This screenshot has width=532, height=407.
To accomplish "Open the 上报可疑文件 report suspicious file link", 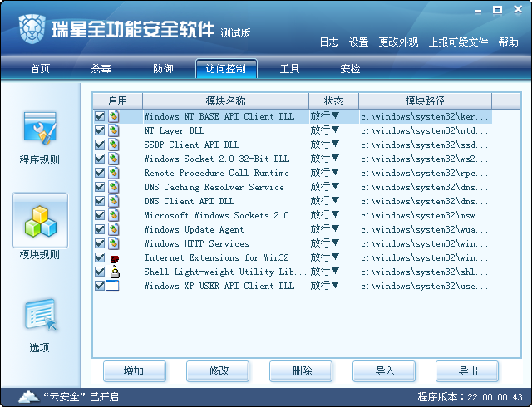I will pos(458,42).
